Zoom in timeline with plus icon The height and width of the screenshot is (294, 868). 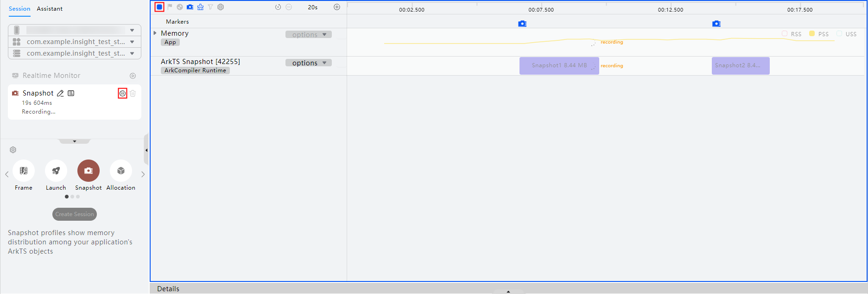[337, 7]
